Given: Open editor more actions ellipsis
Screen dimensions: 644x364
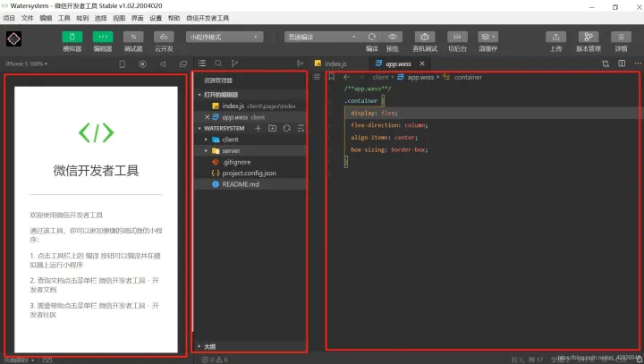Looking at the screenshot, I should point(638,63).
